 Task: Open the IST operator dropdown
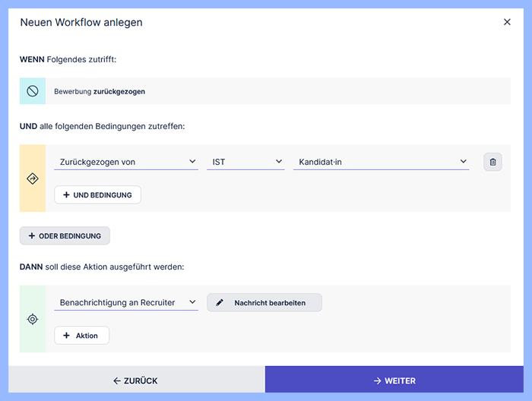pos(245,162)
